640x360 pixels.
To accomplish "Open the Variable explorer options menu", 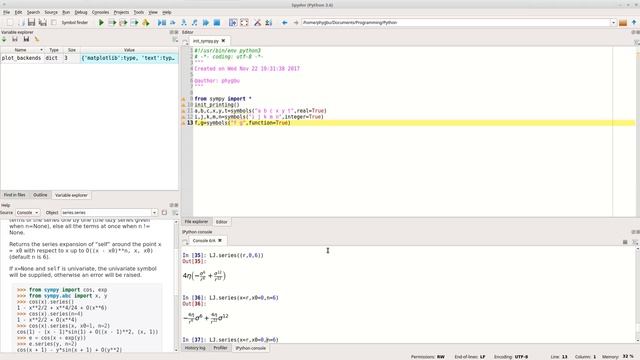I will click(x=175, y=40).
